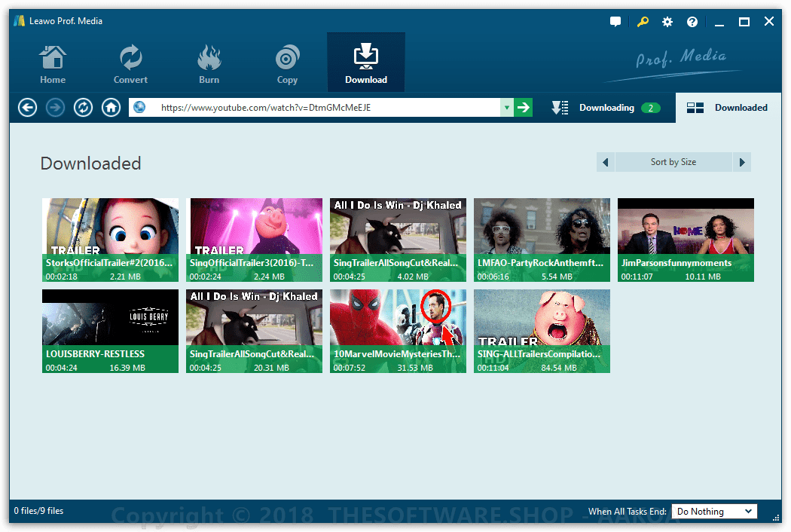Open the When All Tasks End dropdown

coord(713,512)
